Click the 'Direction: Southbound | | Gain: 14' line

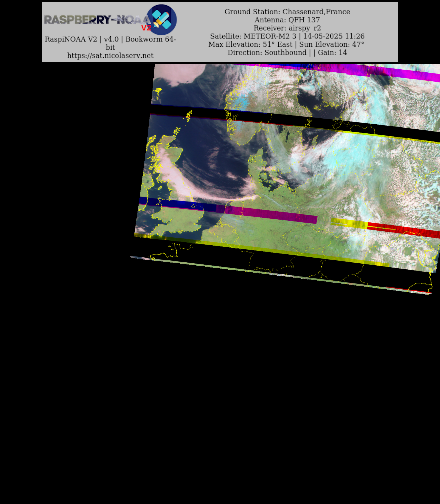click(287, 52)
